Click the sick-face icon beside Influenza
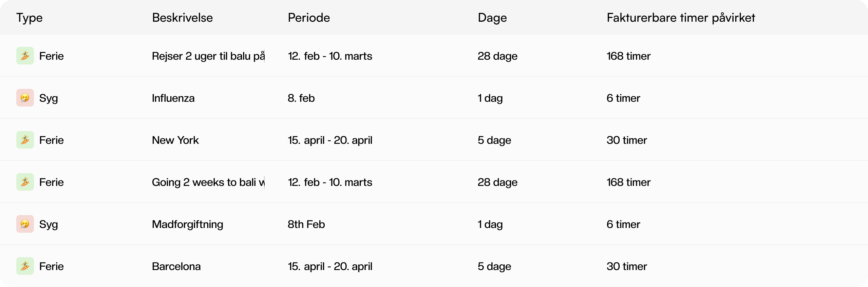Image resolution: width=868 pixels, height=287 pixels. pos(25,98)
